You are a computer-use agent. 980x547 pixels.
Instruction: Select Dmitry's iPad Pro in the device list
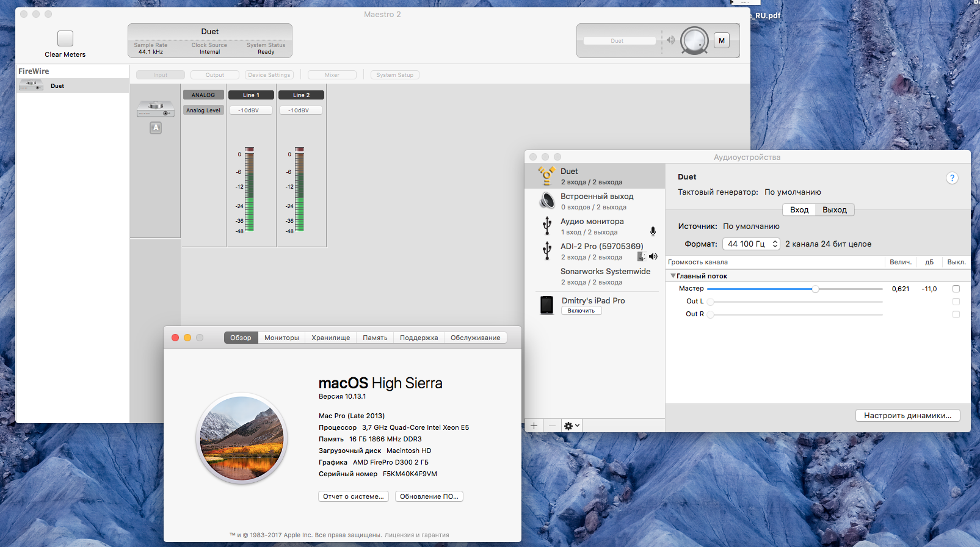tap(595, 305)
